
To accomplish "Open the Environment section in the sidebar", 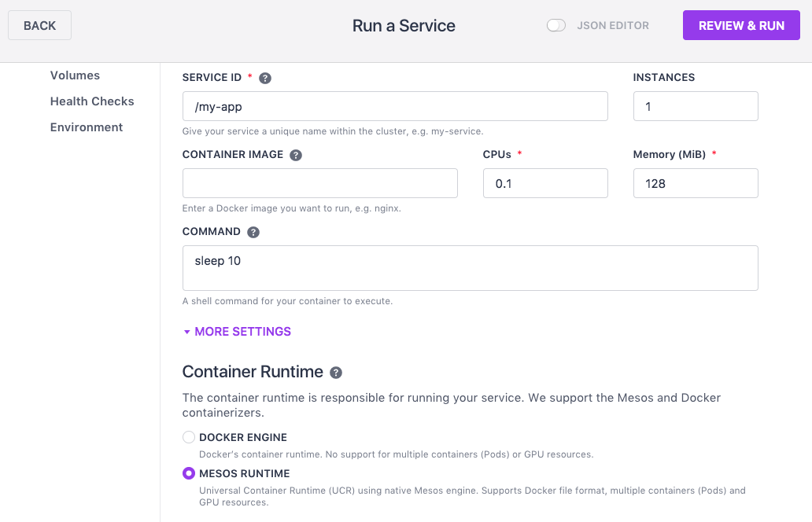I will (87, 127).
